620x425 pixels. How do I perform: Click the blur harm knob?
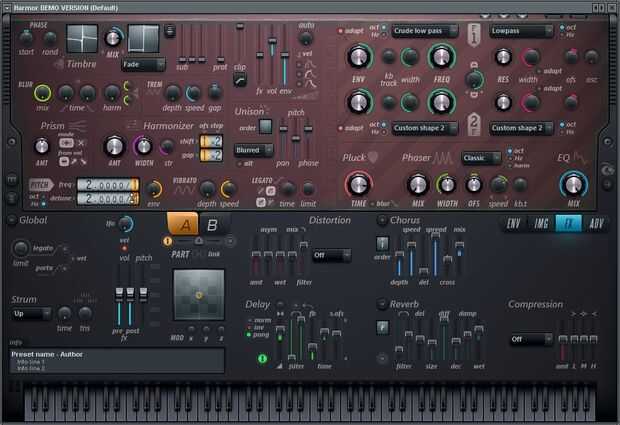tap(112, 93)
